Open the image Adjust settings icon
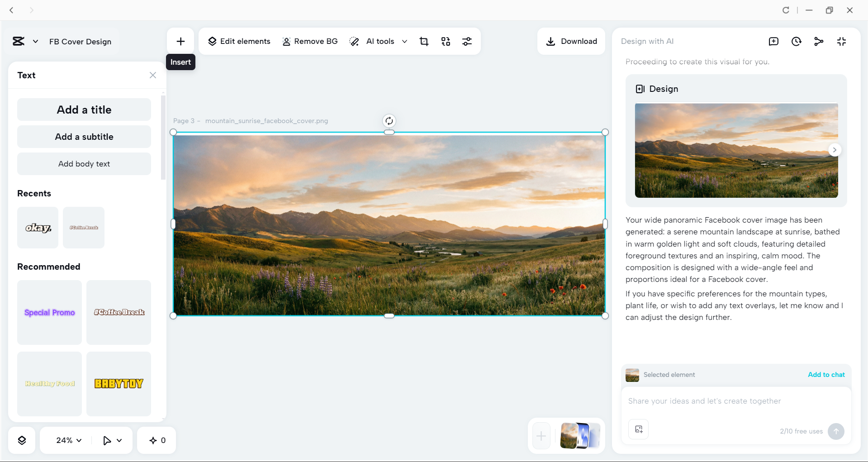 [467, 41]
